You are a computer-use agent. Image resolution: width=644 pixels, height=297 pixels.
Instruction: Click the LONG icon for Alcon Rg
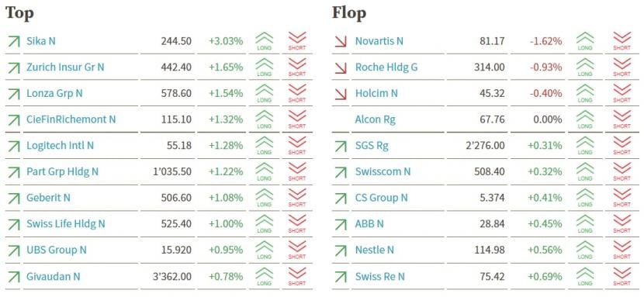coord(585,119)
